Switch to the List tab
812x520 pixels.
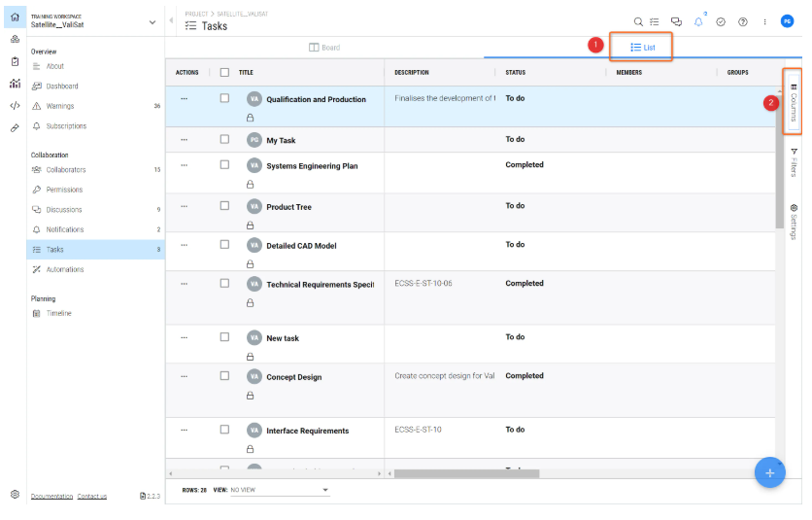[x=643, y=48]
